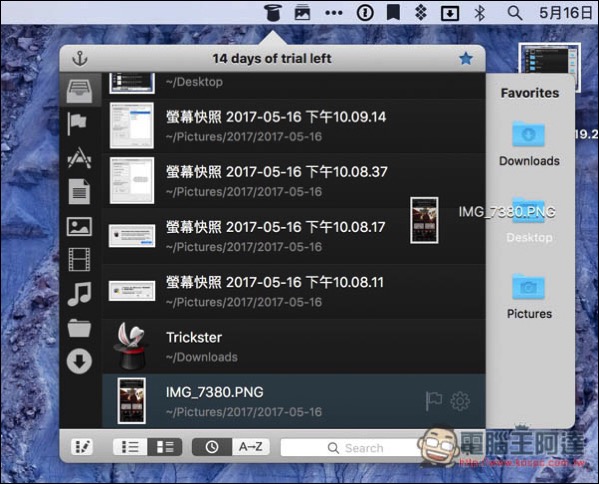Click the anchor pin icon in header
Image resolution: width=599 pixels, height=484 pixels.
coord(79,59)
